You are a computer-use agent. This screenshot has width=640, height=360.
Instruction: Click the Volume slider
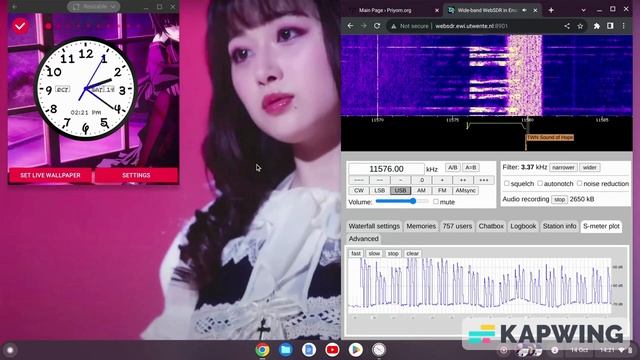[x=402, y=201]
